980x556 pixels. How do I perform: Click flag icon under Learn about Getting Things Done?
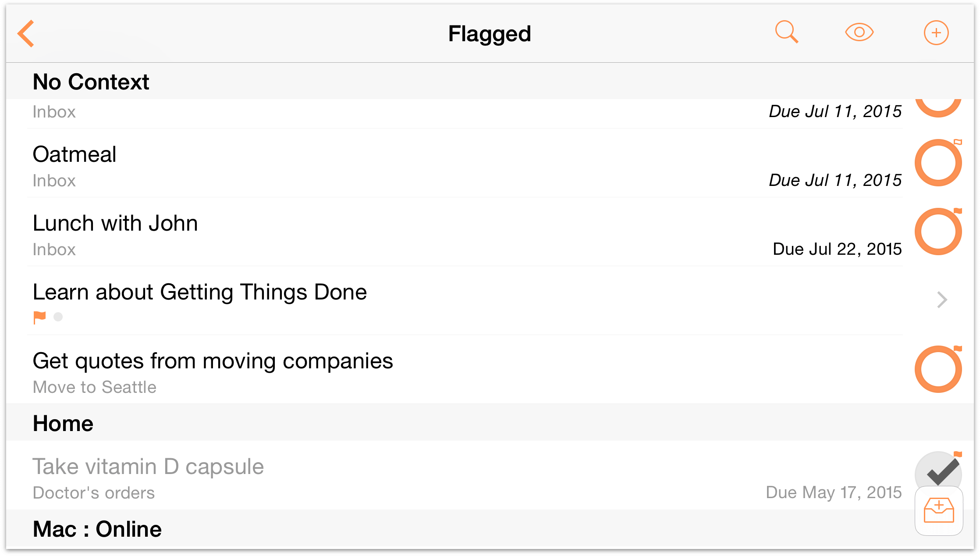pyautogui.click(x=39, y=317)
